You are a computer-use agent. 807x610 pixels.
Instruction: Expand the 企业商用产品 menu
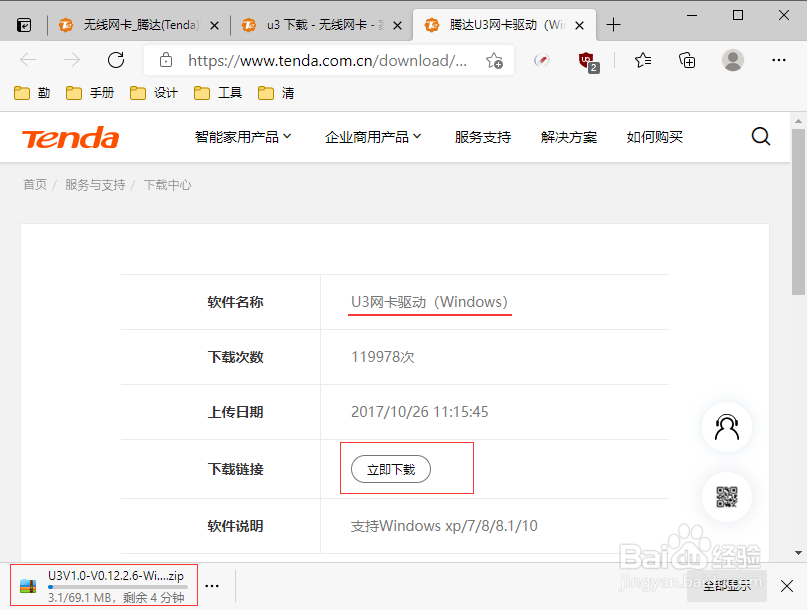coord(373,137)
